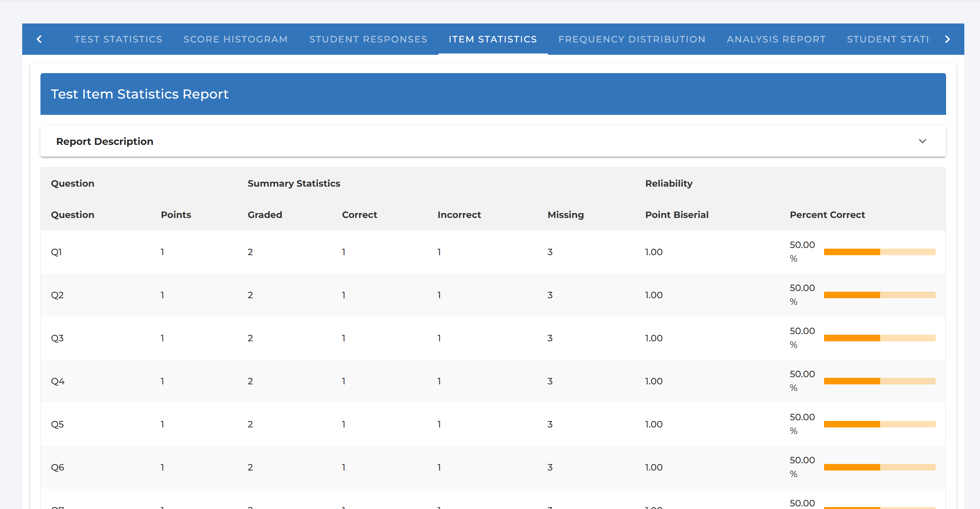The width and height of the screenshot is (980, 509).
Task: Click the Correct column header
Action: point(360,215)
